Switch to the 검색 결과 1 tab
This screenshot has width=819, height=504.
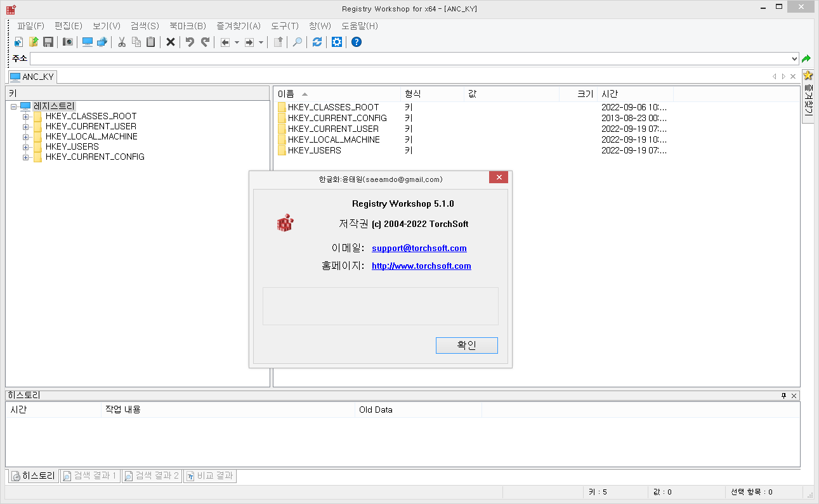(89, 476)
